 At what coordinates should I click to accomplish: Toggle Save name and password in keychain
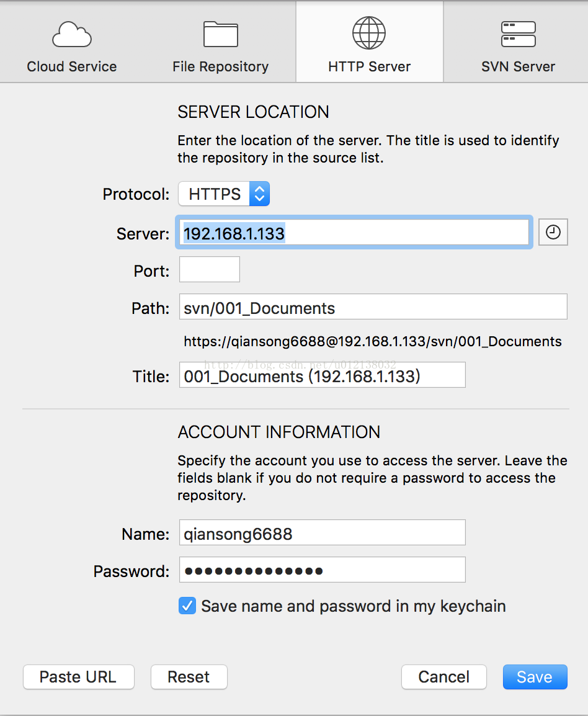coord(187,606)
